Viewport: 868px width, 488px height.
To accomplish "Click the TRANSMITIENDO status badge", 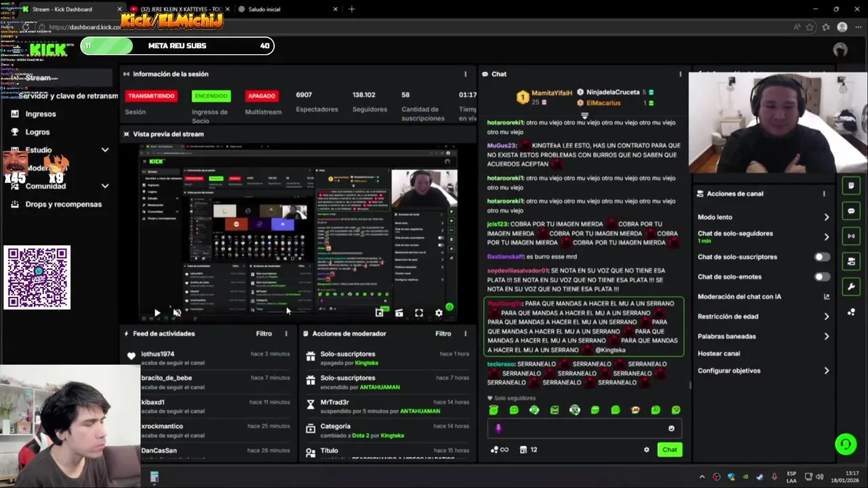I will point(151,96).
